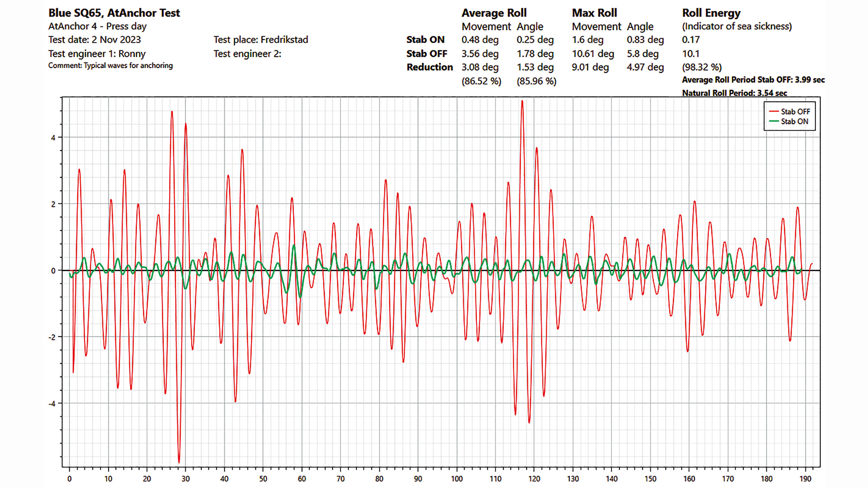Screen dimensions: 868x488
Task: Click the 190 tick on the time axis
Action: coord(806,478)
